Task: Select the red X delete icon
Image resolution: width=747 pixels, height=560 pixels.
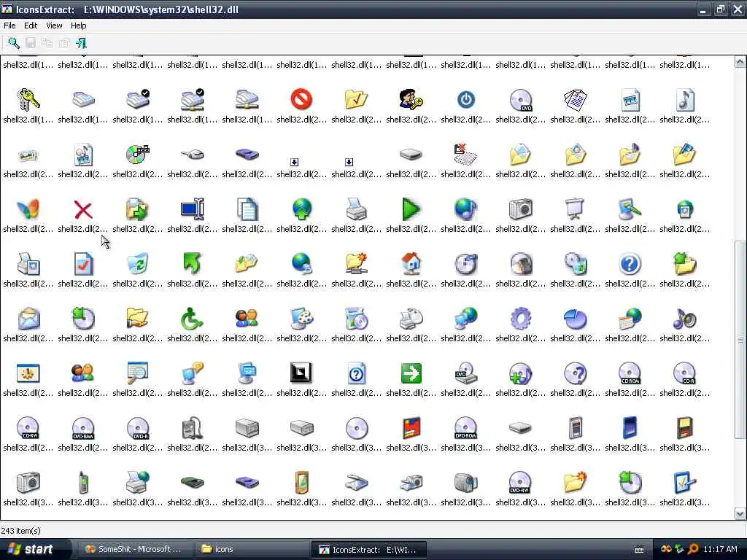Action: pyautogui.click(x=83, y=209)
